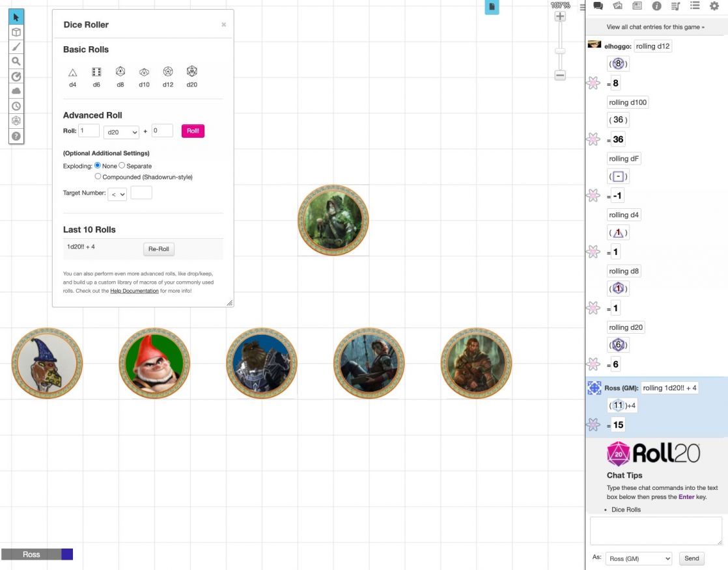The height and width of the screenshot is (570, 728).
Task: Roll a d20 from Basic Rolls
Action: pyautogui.click(x=191, y=77)
